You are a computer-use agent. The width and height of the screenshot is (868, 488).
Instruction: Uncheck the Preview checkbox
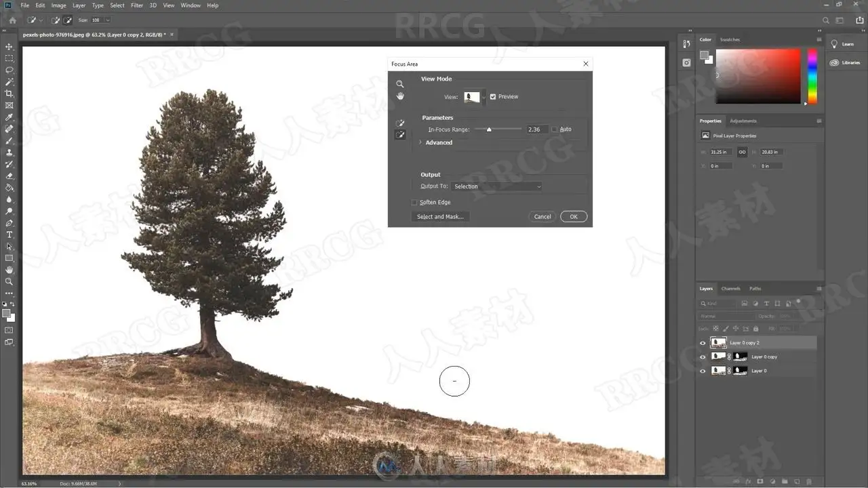(493, 97)
